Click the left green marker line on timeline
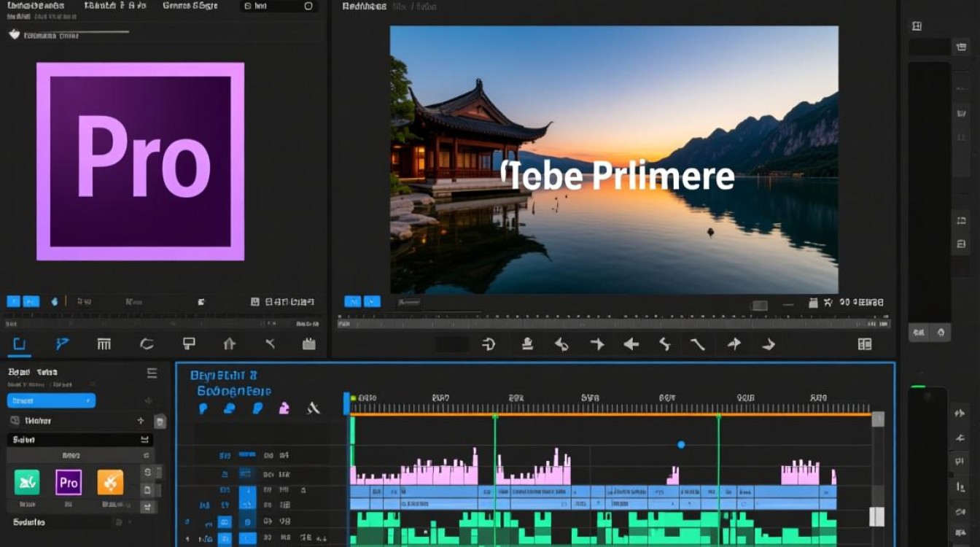The width and height of the screenshot is (980, 547). pyautogui.click(x=494, y=480)
